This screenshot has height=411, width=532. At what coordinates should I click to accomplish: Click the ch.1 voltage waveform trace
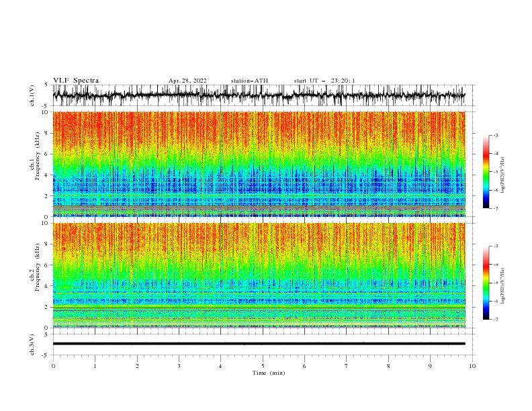tap(259, 95)
